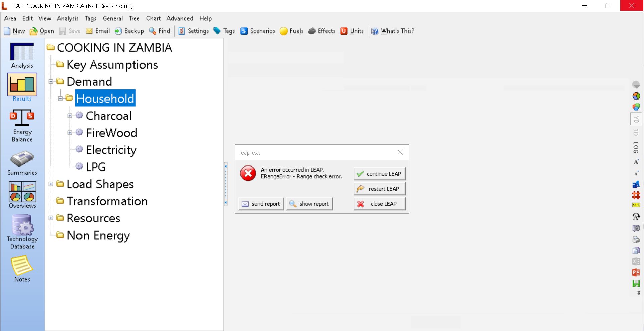
Task: Click the colored spheres palette icon
Action: (636, 107)
